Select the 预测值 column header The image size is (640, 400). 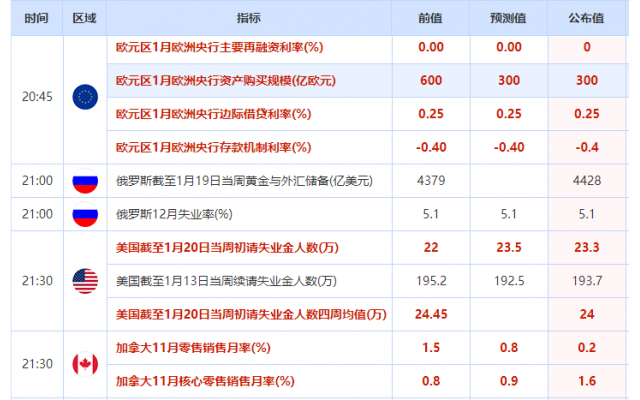[x=508, y=18]
